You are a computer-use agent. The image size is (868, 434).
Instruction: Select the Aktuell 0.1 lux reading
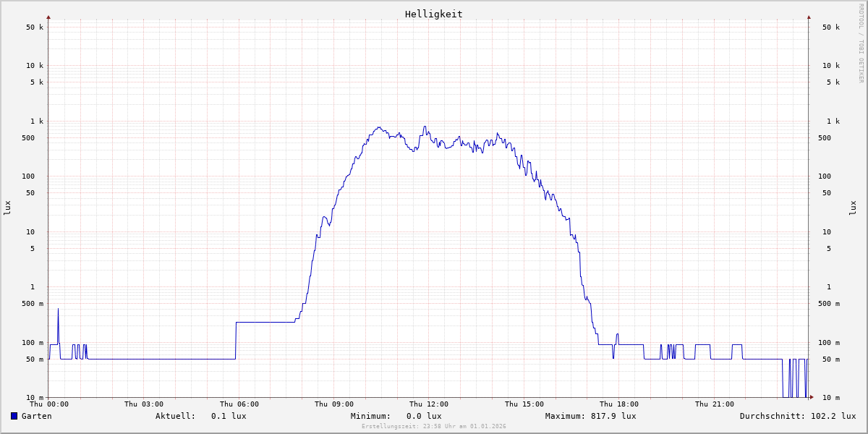click(200, 416)
